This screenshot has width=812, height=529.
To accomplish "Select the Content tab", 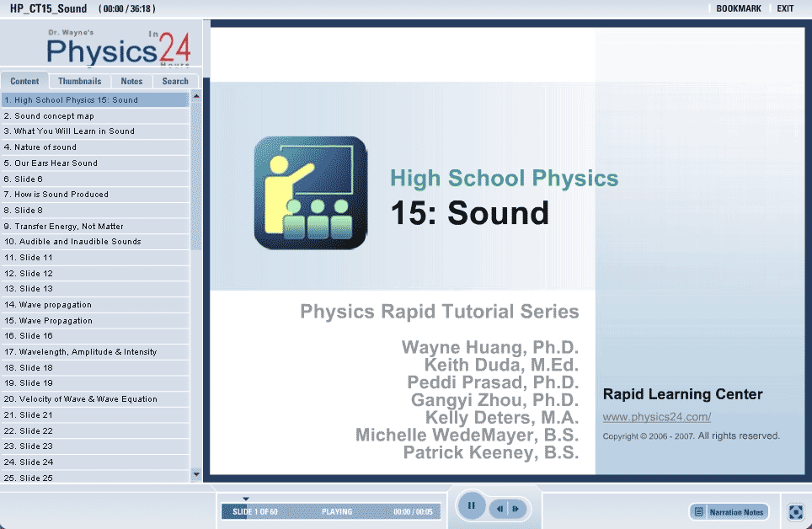I will click(24, 82).
